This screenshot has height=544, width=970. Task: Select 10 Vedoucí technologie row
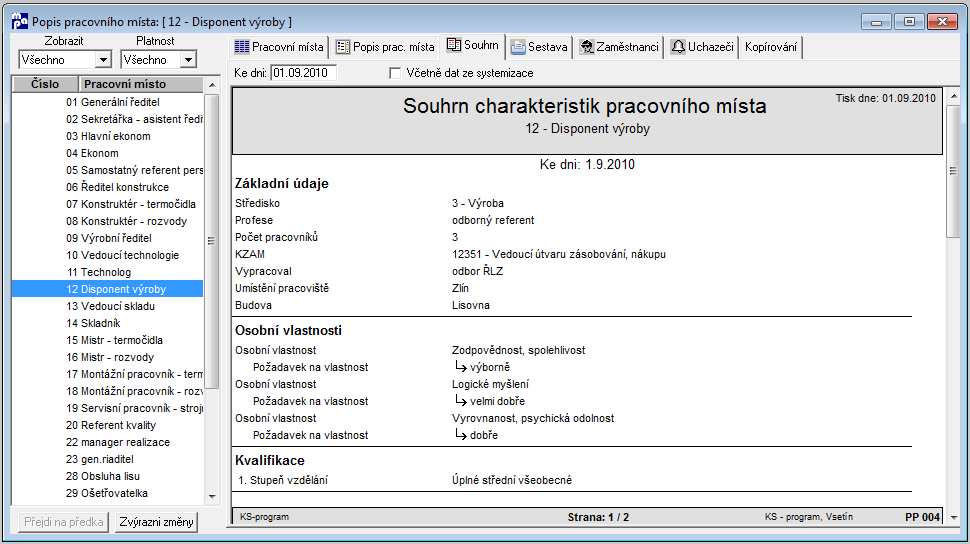coord(108,255)
